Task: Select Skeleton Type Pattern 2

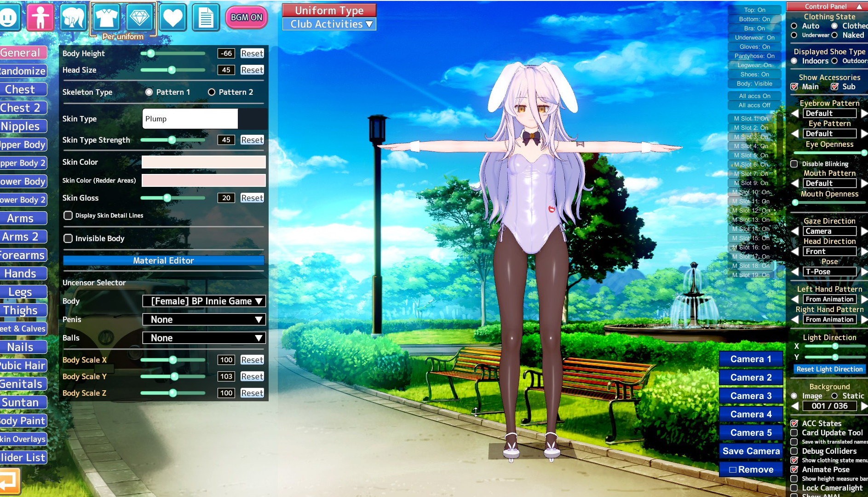Action: [212, 92]
